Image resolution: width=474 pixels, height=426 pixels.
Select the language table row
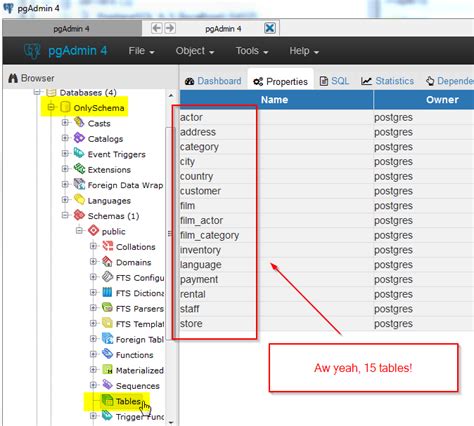click(327, 265)
